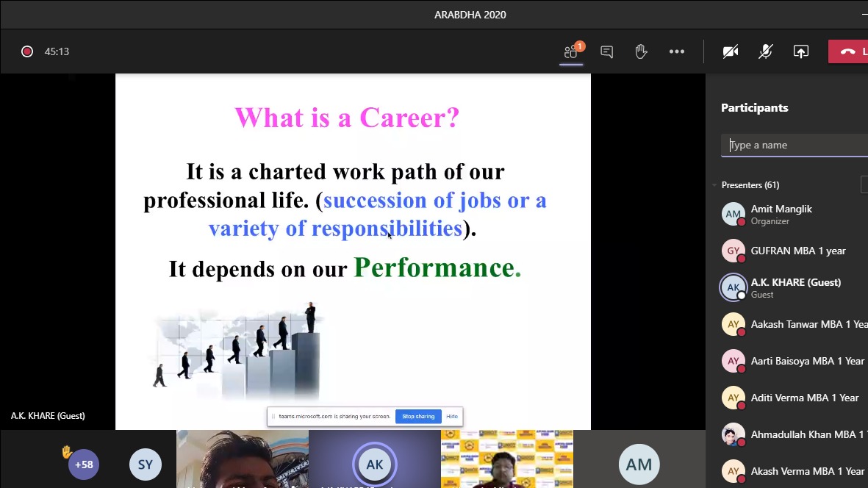Open the more actions ellipsis menu
The image size is (868, 488).
[x=676, y=51]
